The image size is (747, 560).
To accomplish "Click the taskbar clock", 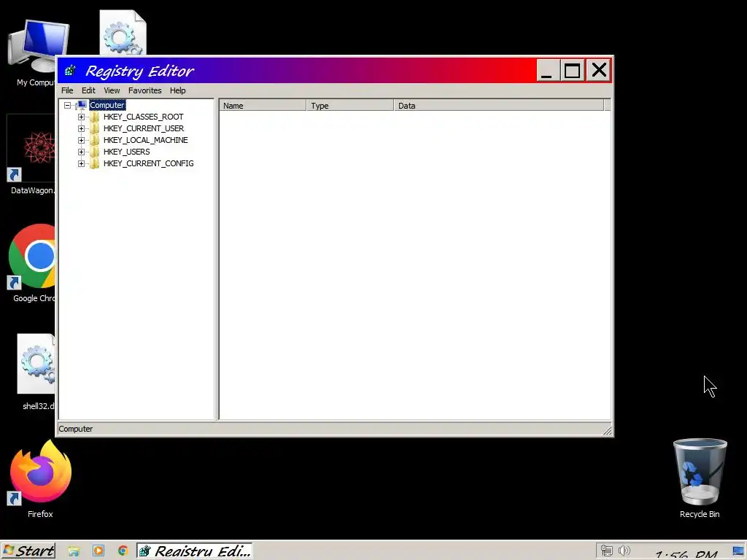I will pos(686,553).
